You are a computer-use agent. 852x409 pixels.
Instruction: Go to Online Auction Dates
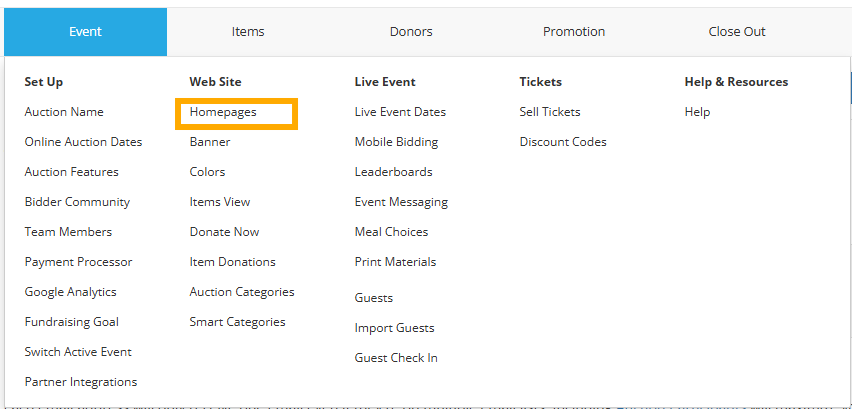coord(83,142)
